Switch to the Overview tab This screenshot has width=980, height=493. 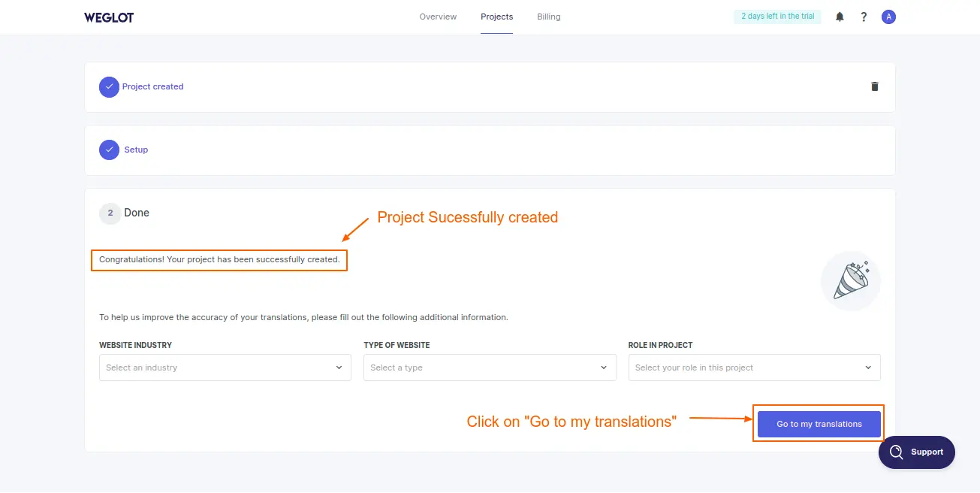click(x=437, y=16)
